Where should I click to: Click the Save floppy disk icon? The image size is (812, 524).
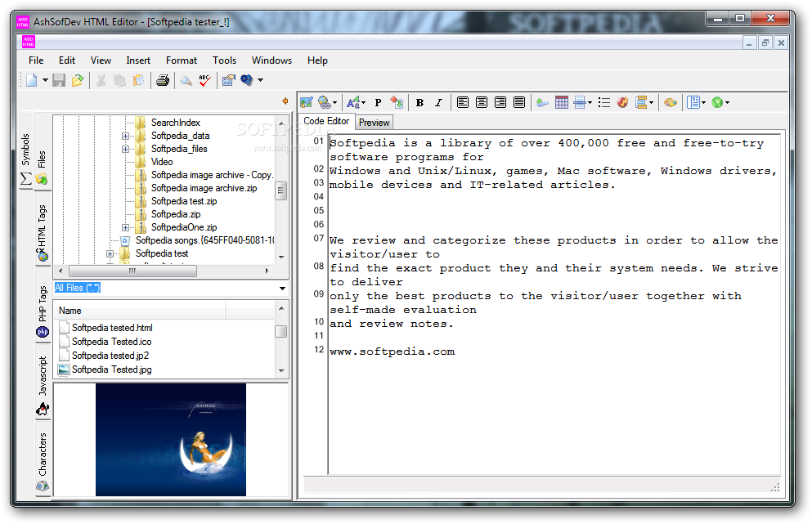point(59,80)
